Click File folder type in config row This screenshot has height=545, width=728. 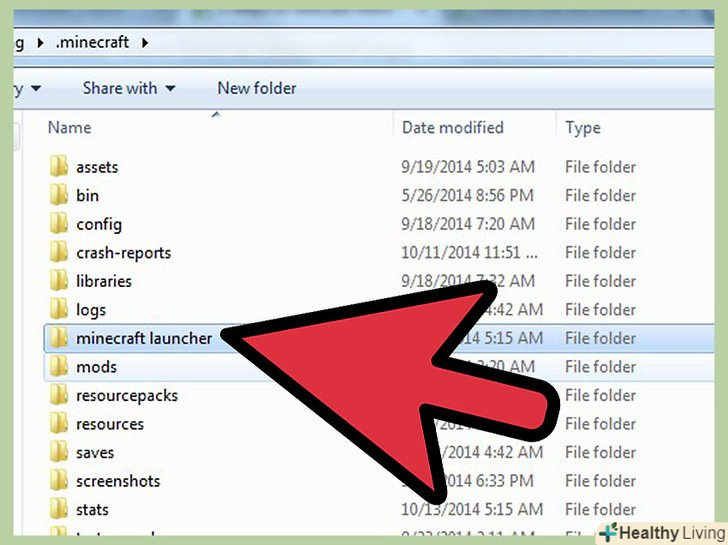pos(600,224)
